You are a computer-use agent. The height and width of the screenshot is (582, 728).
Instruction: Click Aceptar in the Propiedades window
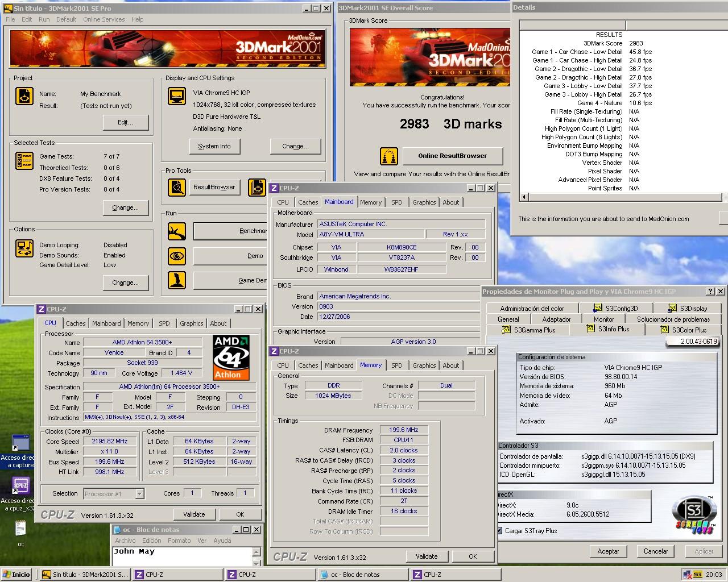tap(608, 551)
